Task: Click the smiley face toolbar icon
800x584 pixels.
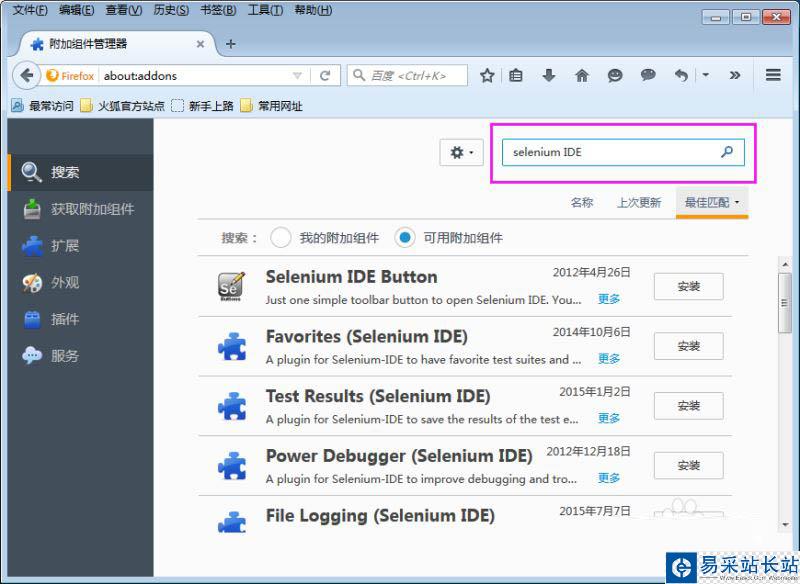Action: click(615, 76)
